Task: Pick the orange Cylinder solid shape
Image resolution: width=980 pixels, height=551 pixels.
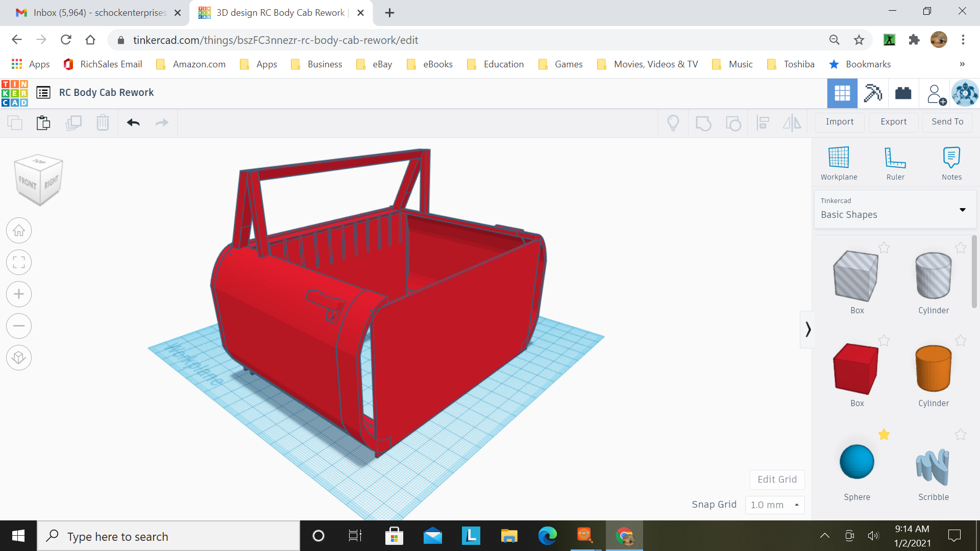Action: tap(934, 368)
